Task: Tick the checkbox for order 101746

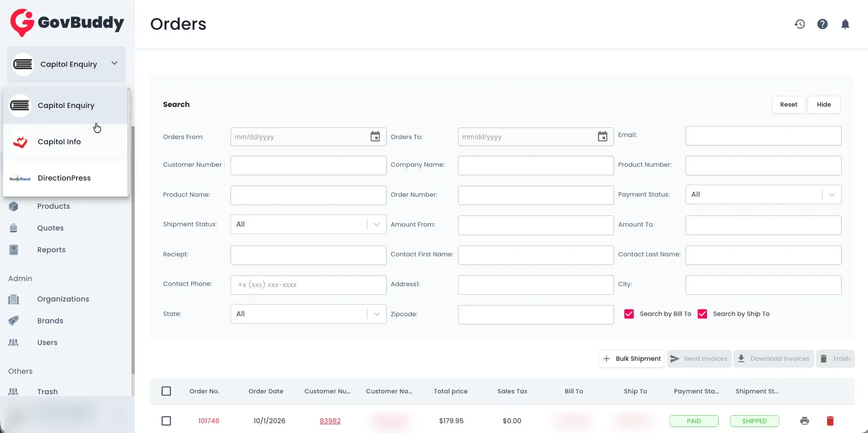Action: [166, 421]
